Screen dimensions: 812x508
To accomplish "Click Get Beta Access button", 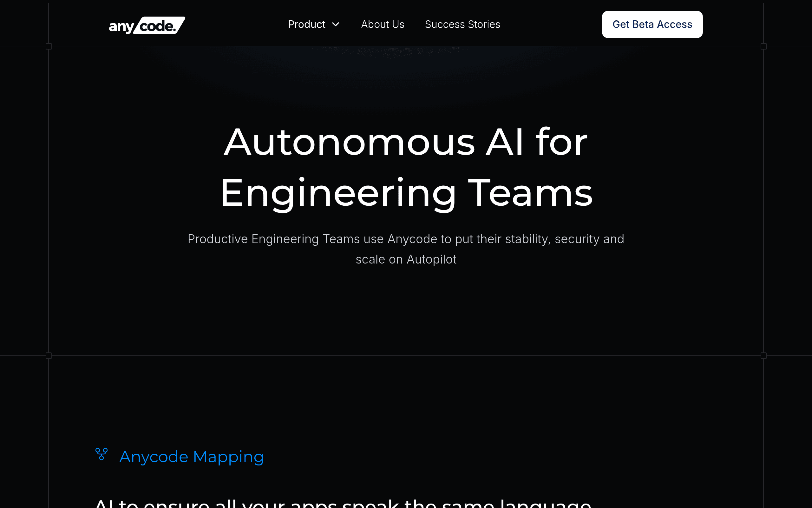I will pyautogui.click(x=652, y=24).
